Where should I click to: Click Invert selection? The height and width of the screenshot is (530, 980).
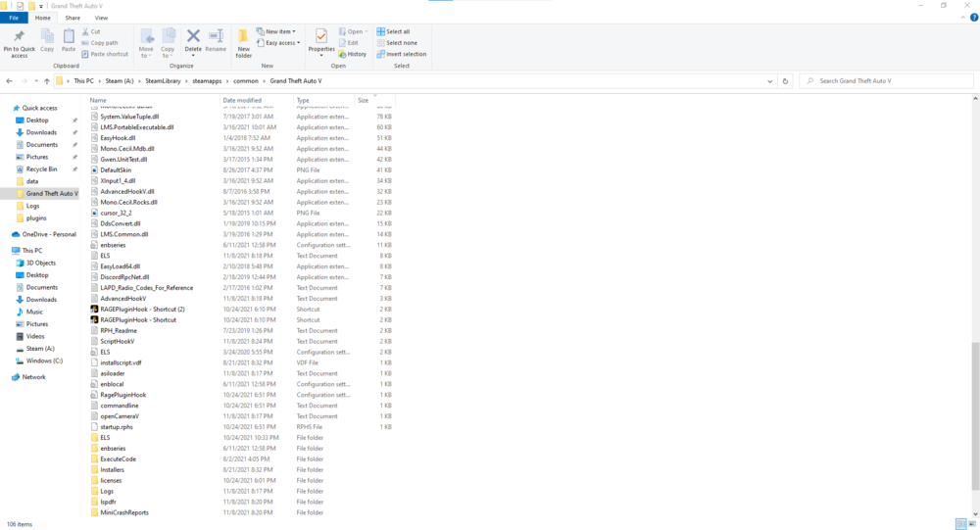401,54
